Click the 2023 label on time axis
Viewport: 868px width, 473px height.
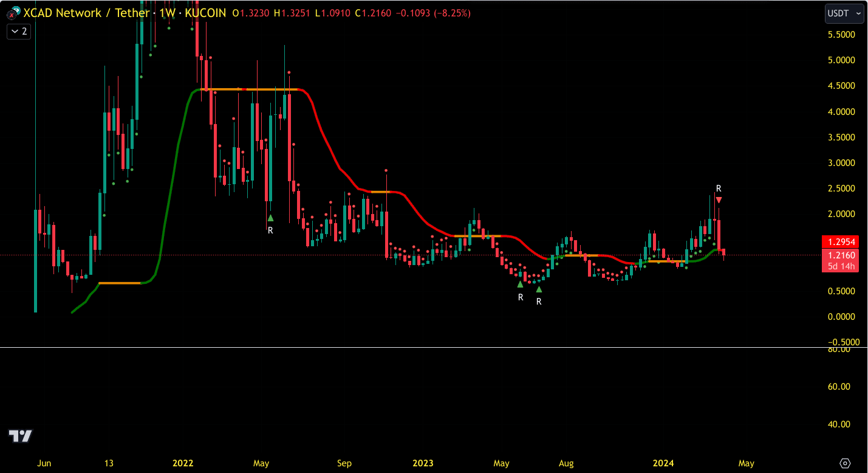pyautogui.click(x=423, y=463)
